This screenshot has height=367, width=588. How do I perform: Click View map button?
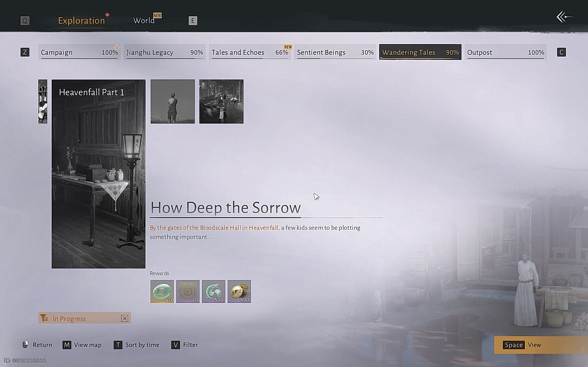coord(82,345)
